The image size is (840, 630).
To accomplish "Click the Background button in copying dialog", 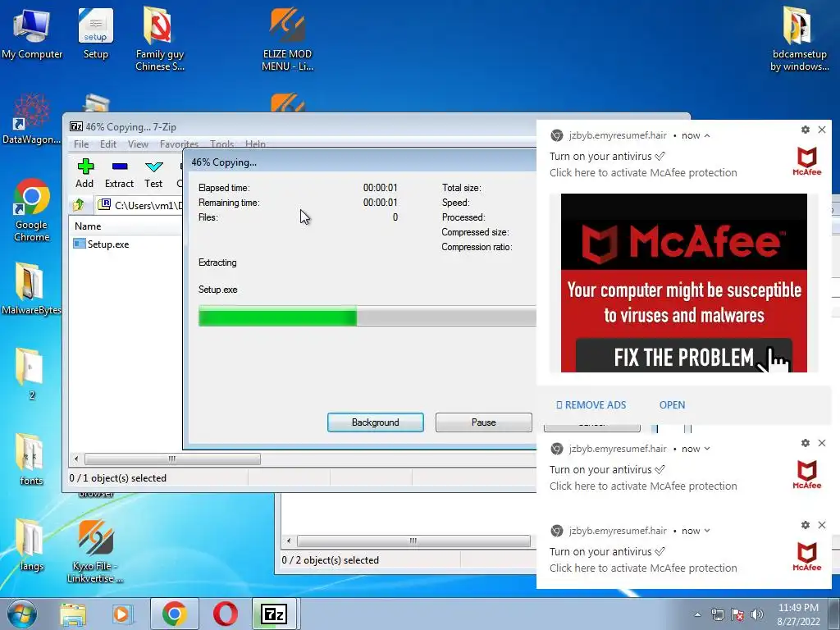I will pyautogui.click(x=376, y=422).
